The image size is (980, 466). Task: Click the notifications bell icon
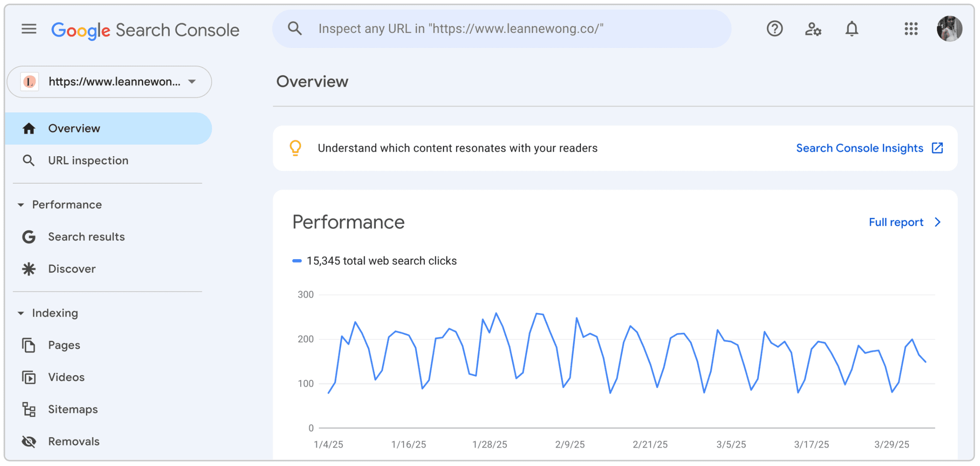tap(852, 29)
